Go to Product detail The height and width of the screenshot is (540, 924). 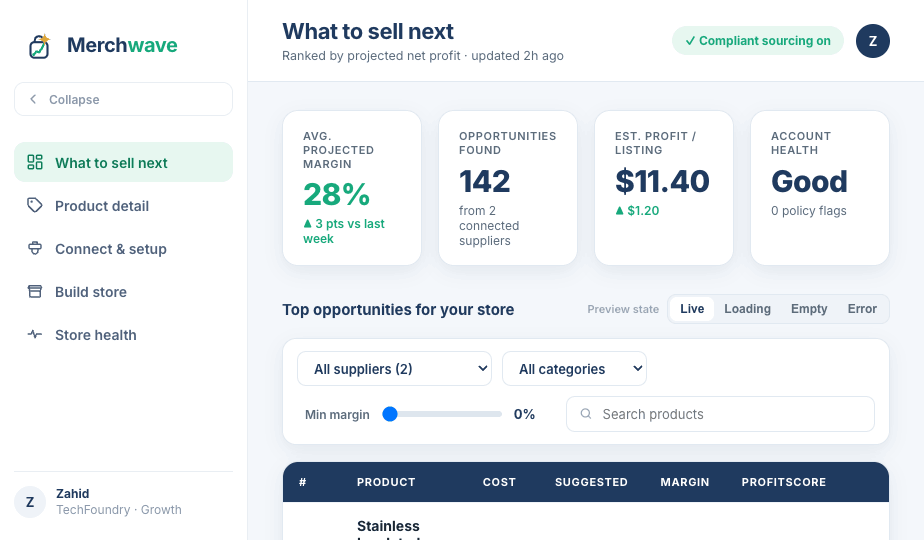coord(123,206)
